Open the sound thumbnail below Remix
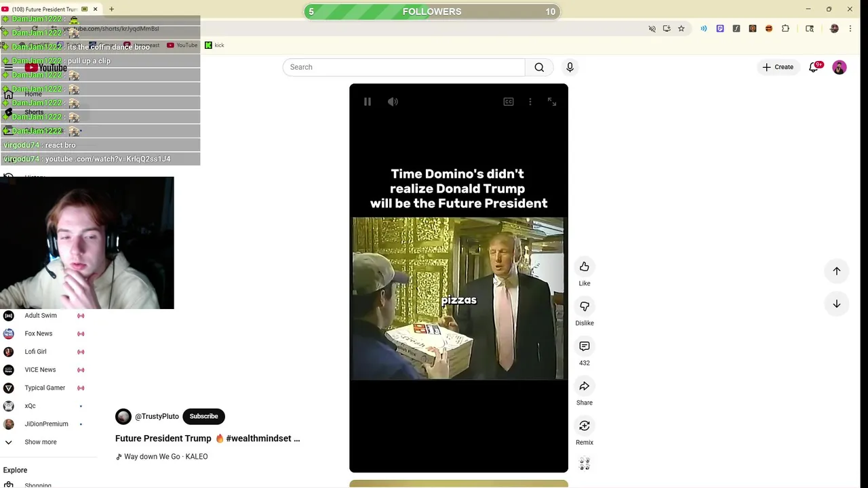The height and width of the screenshot is (488, 868). click(x=585, y=464)
